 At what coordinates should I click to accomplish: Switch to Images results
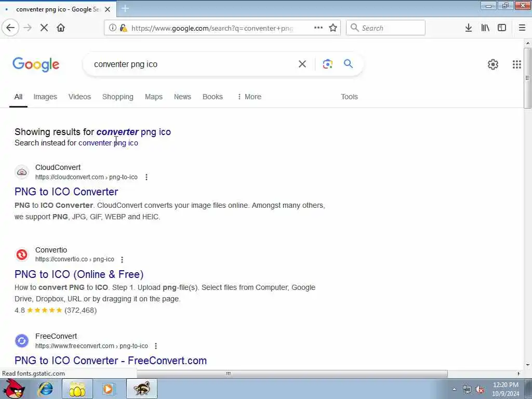45,97
